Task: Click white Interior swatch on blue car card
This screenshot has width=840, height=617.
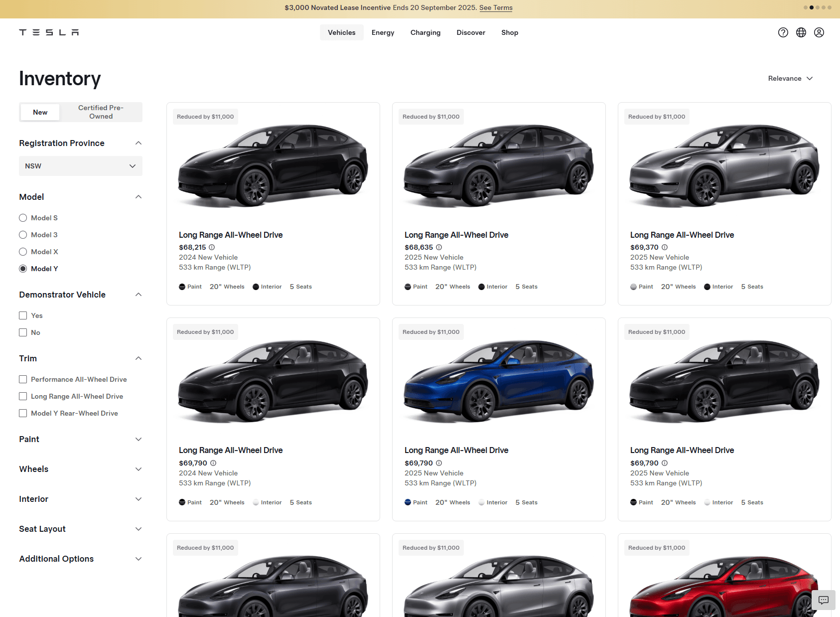Action: click(x=481, y=502)
